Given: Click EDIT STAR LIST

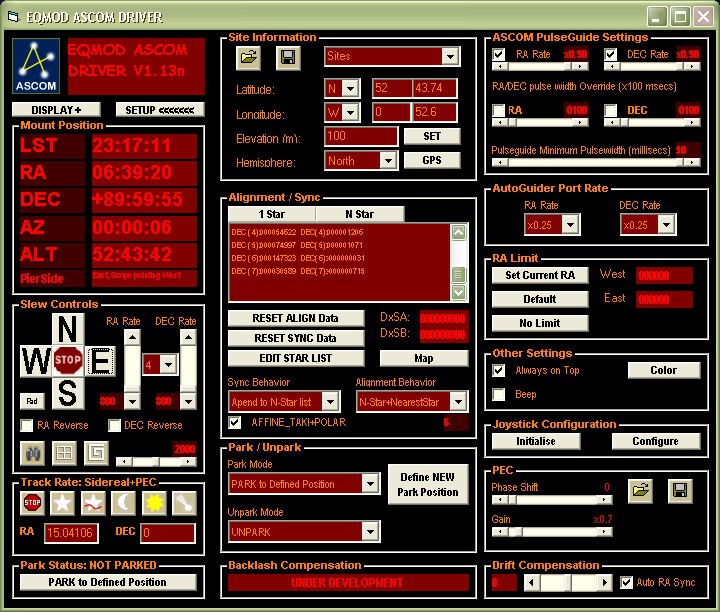Looking at the screenshot, I should (x=296, y=359).
